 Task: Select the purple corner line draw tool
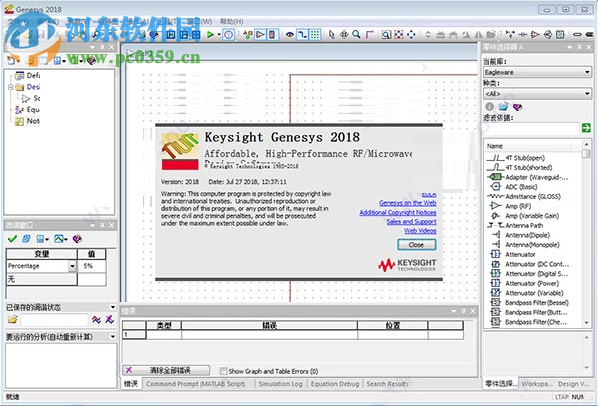[x=369, y=35]
